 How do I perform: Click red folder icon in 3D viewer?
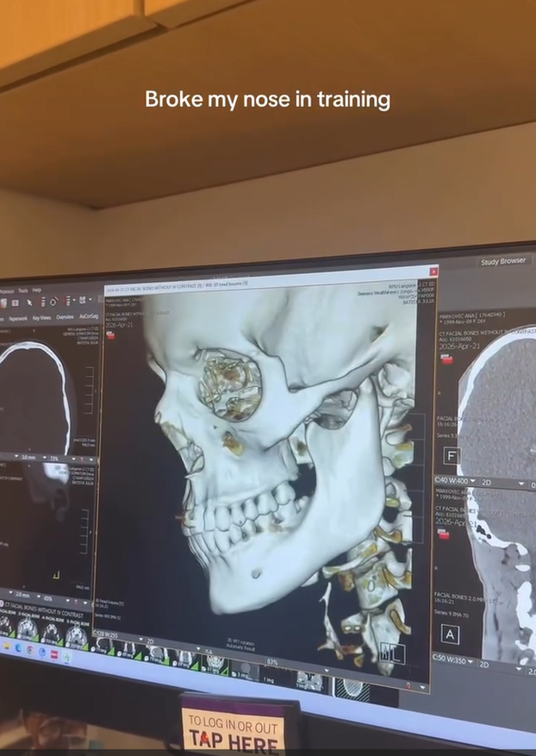(111, 335)
